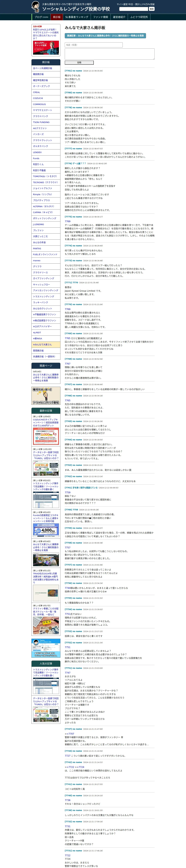Screen dimensions: 186x868
Task: Open ALTERNA(オルタナ) board link
Action: point(46,206)
